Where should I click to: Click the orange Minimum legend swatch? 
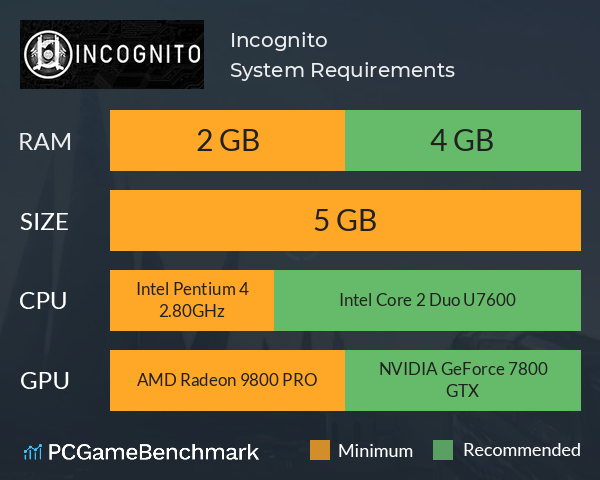pos(320,450)
